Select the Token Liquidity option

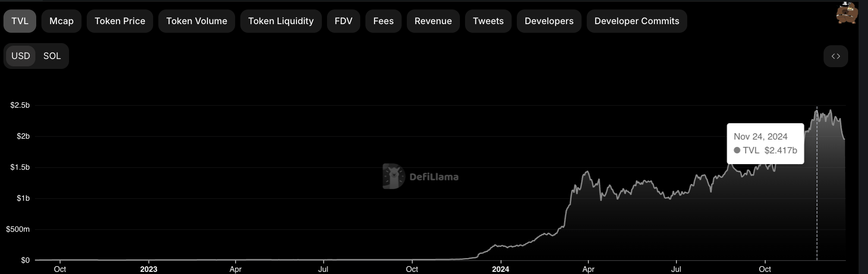click(x=280, y=21)
